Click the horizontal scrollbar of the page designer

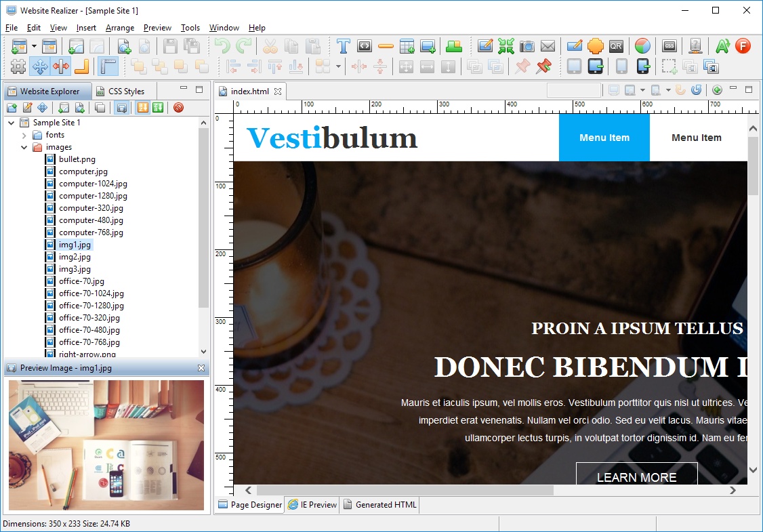point(405,490)
